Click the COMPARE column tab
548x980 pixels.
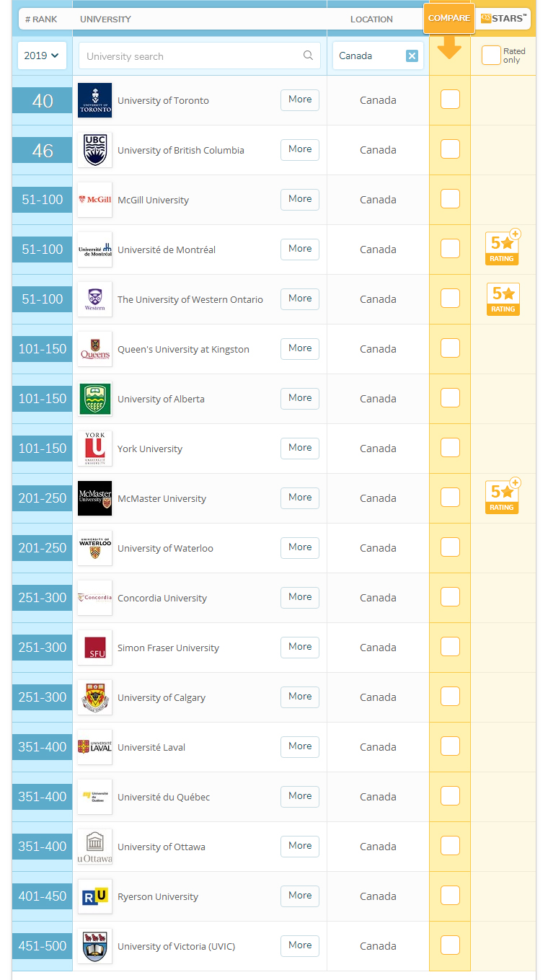click(448, 18)
